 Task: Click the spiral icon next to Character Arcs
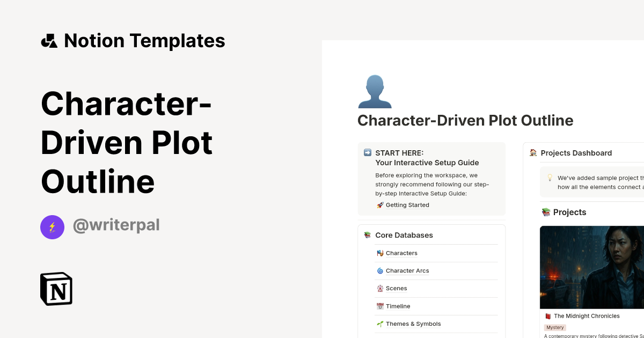tap(379, 270)
